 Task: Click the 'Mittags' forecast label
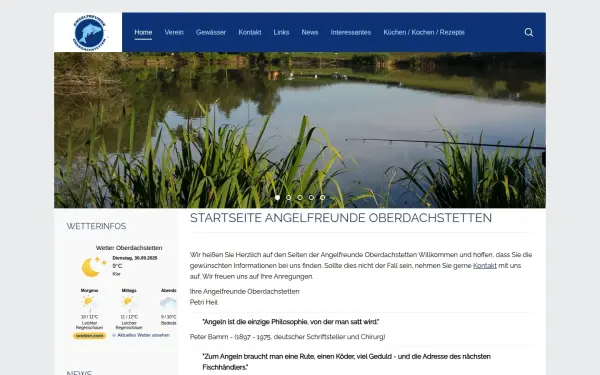129,291
